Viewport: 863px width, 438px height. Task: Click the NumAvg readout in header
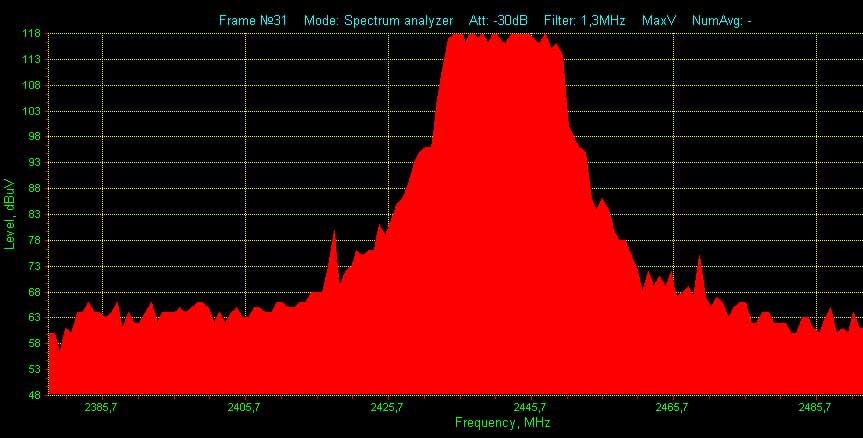click(x=721, y=20)
